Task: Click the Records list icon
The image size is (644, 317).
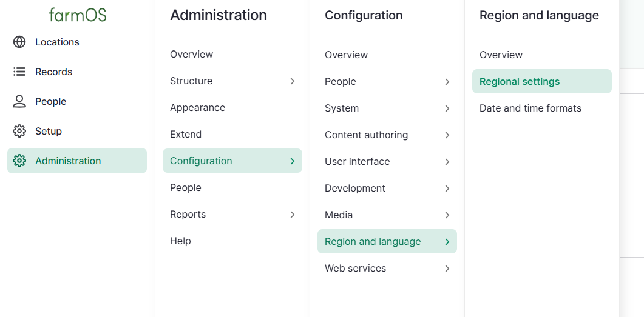Action: 19,72
